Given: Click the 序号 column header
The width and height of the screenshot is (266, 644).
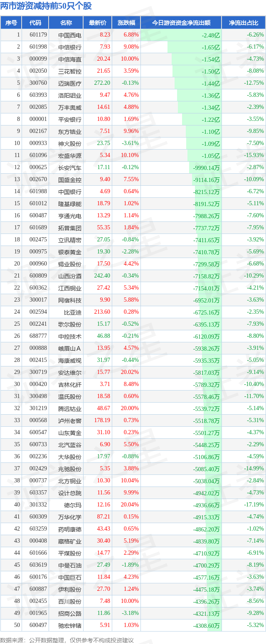Looking at the screenshot, I should click(x=11, y=22).
